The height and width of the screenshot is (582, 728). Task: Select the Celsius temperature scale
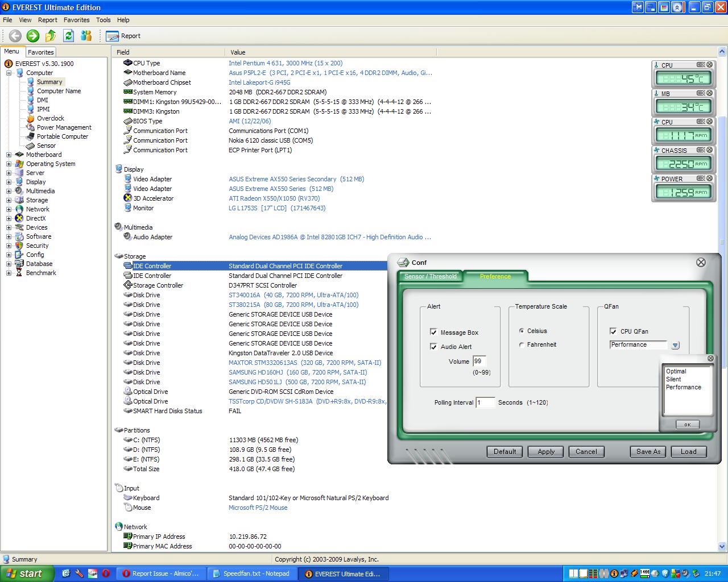click(522, 331)
